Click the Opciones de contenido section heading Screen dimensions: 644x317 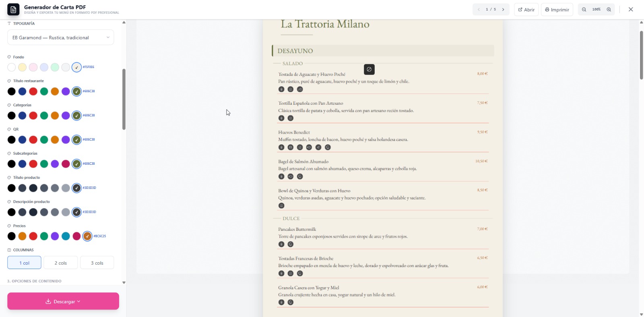pyautogui.click(x=34, y=281)
